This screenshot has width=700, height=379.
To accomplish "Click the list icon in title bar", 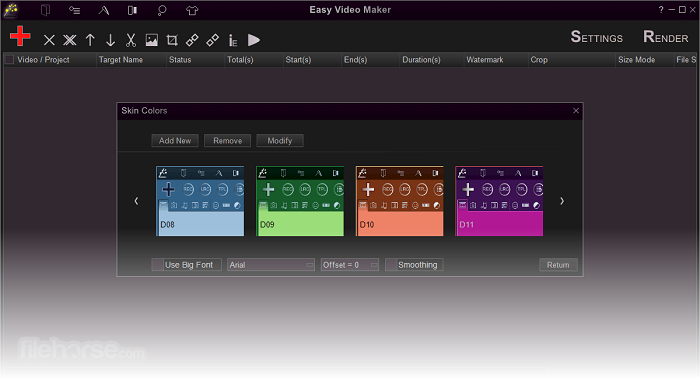I will click(75, 10).
